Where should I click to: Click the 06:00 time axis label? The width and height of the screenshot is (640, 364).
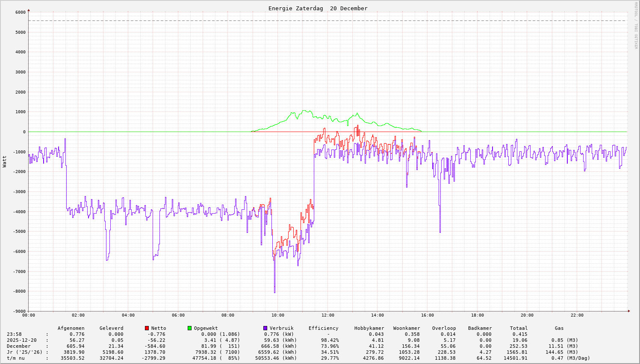point(178,315)
